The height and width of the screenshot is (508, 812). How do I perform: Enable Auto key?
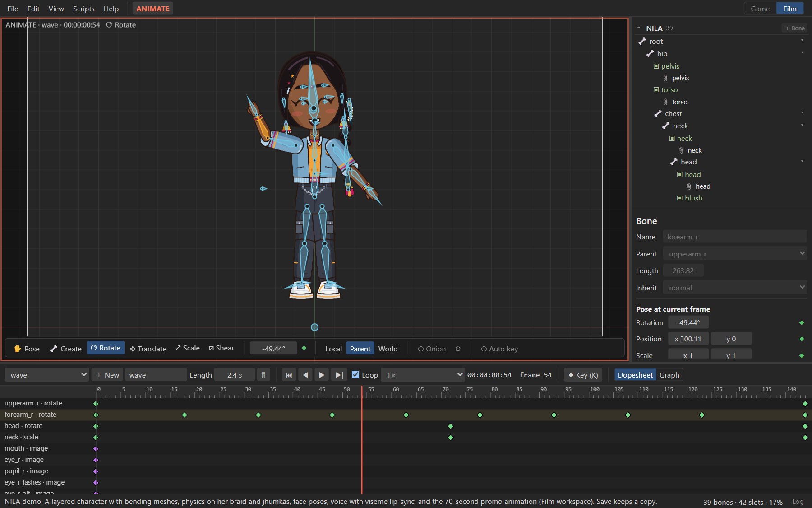(499, 349)
